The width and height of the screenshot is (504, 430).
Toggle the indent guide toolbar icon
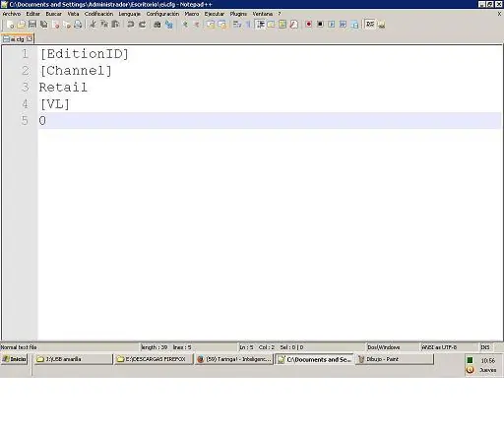pos(260,25)
